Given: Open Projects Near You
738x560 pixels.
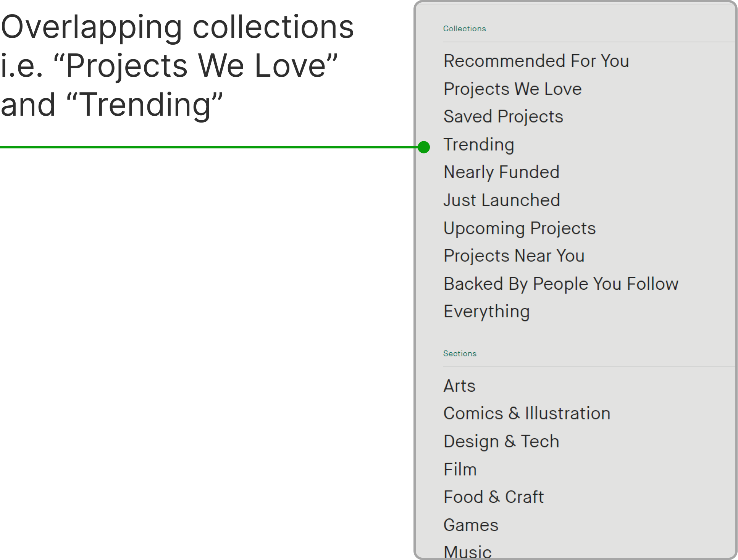Looking at the screenshot, I should 514,256.
